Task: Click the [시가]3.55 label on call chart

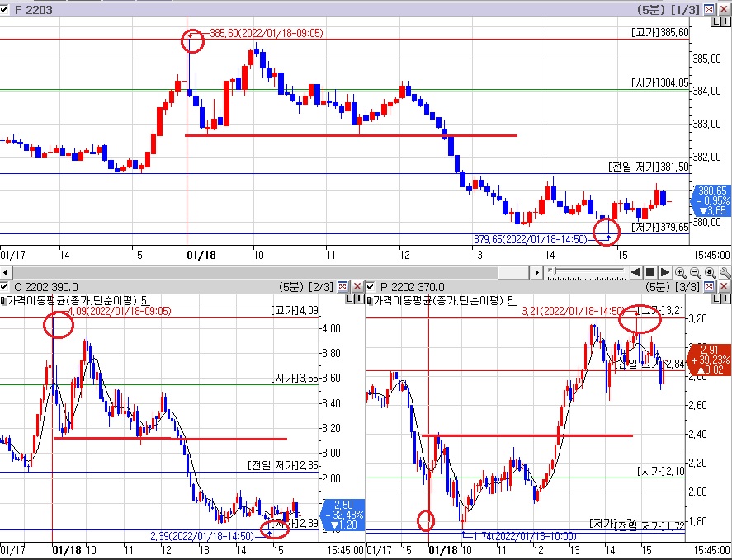Action: coord(295,378)
